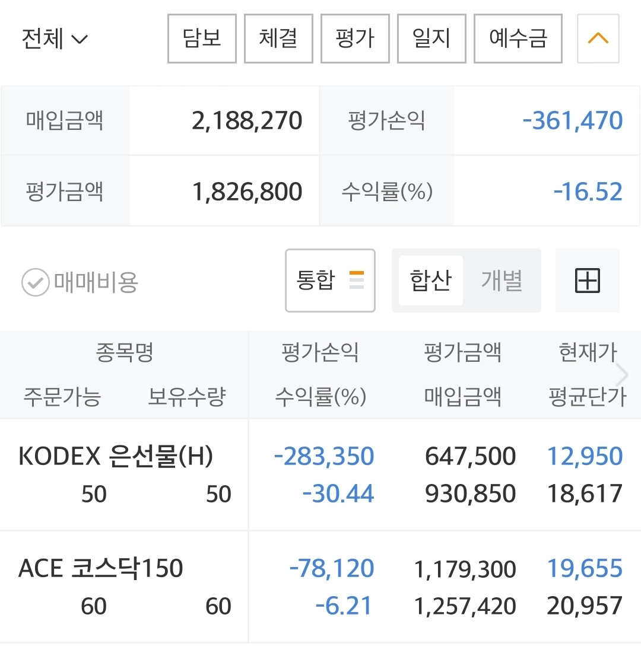Screen dimensions: 641x672
Task: Tap ACE 코스닥150 current price 19,655
Action: click(x=585, y=568)
